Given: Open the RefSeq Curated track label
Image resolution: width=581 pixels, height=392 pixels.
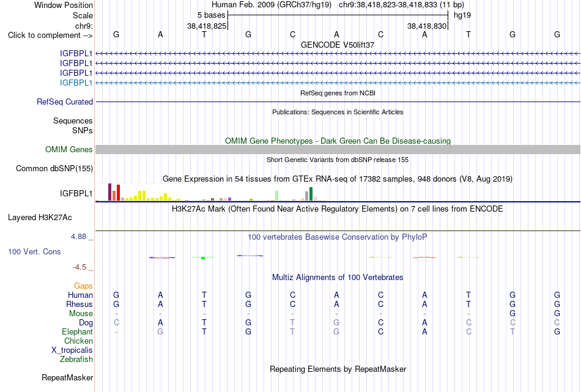Looking at the screenshot, I should [x=65, y=102].
